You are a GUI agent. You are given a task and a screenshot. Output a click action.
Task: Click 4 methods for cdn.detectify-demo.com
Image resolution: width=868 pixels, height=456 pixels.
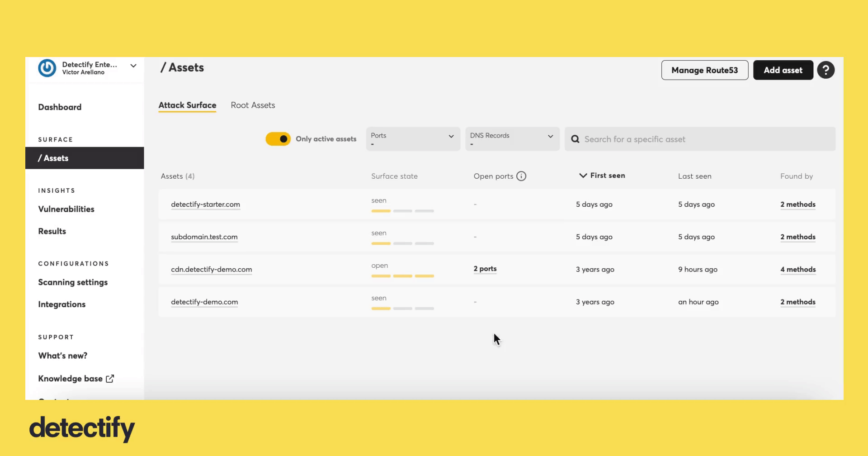[x=798, y=270]
